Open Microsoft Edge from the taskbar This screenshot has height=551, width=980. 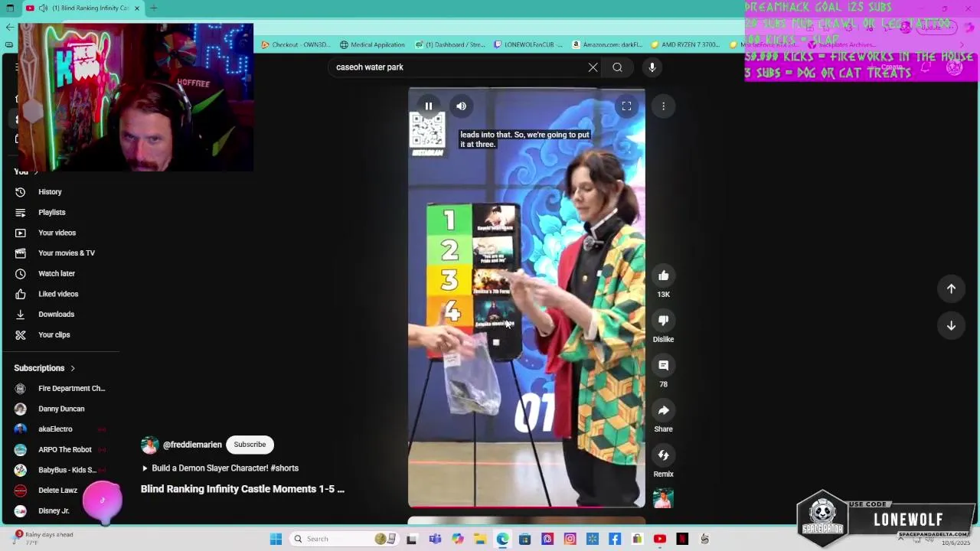pos(502,539)
